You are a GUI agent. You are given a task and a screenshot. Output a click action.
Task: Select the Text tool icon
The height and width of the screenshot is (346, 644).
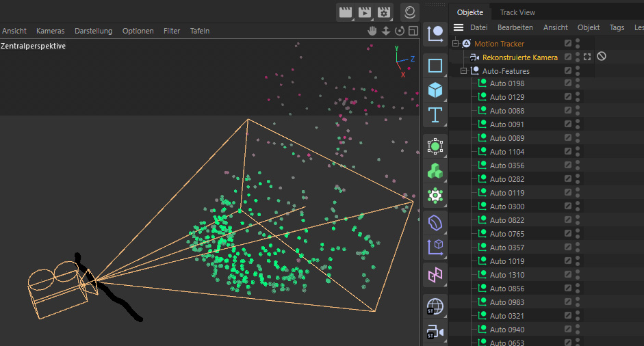coord(435,115)
